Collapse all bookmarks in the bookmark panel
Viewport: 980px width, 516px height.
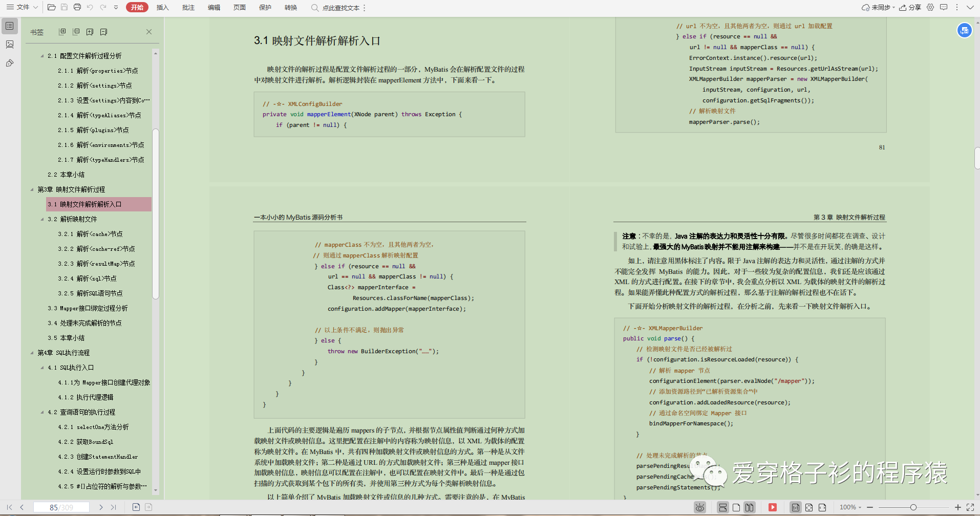tap(76, 32)
